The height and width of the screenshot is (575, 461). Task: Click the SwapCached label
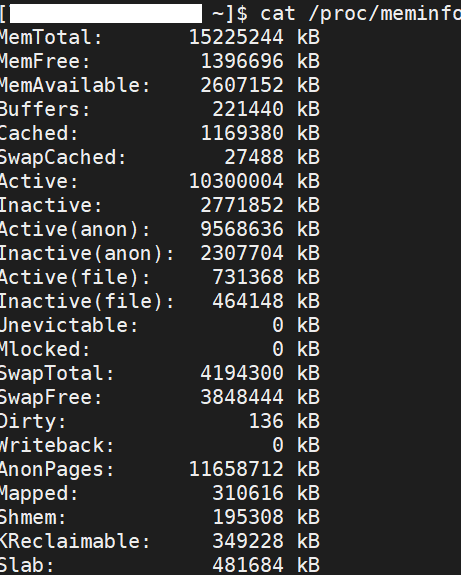pyautogui.click(x=62, y=157)
